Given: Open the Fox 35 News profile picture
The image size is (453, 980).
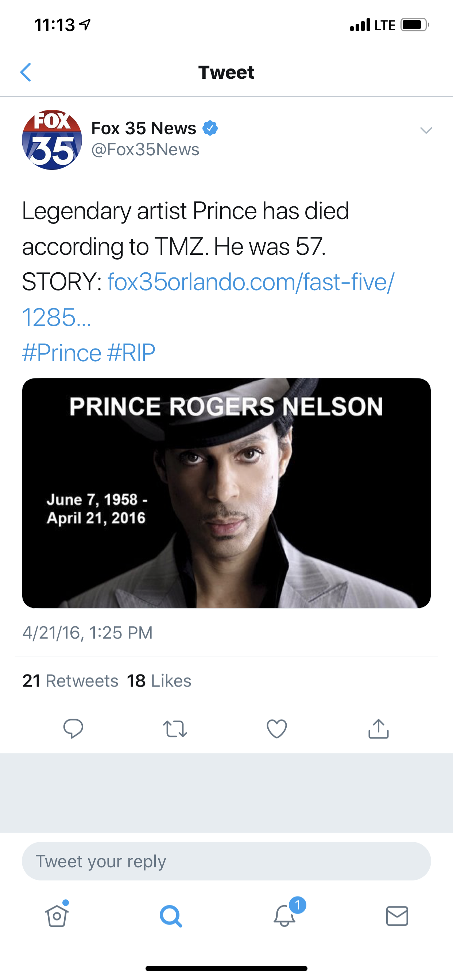Looking at the screenshot, I should pos(52,140).
